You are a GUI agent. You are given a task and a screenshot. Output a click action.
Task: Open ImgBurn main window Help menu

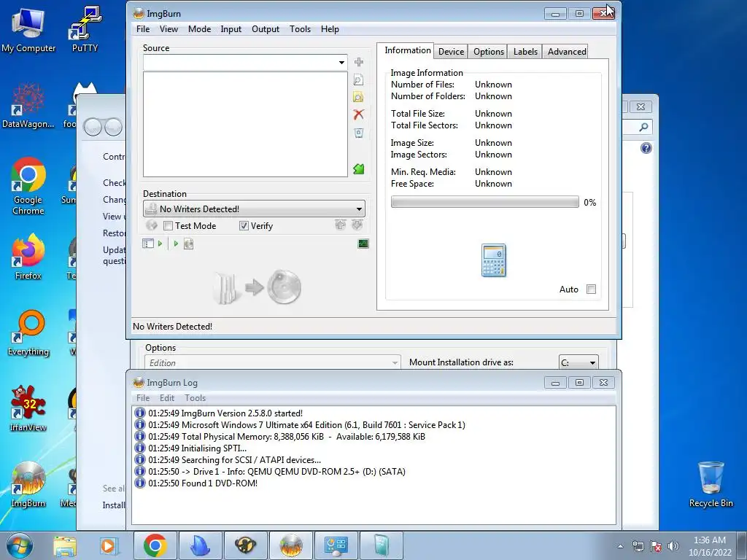330,29
